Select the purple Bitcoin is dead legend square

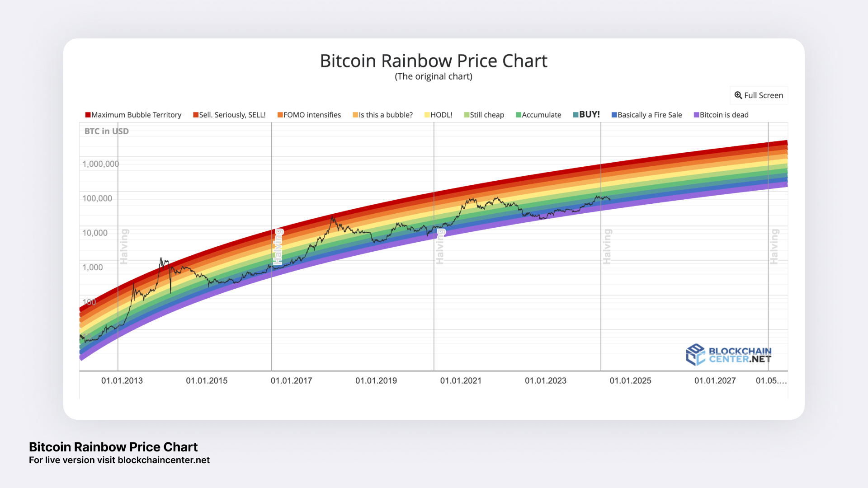coord(696,114)
